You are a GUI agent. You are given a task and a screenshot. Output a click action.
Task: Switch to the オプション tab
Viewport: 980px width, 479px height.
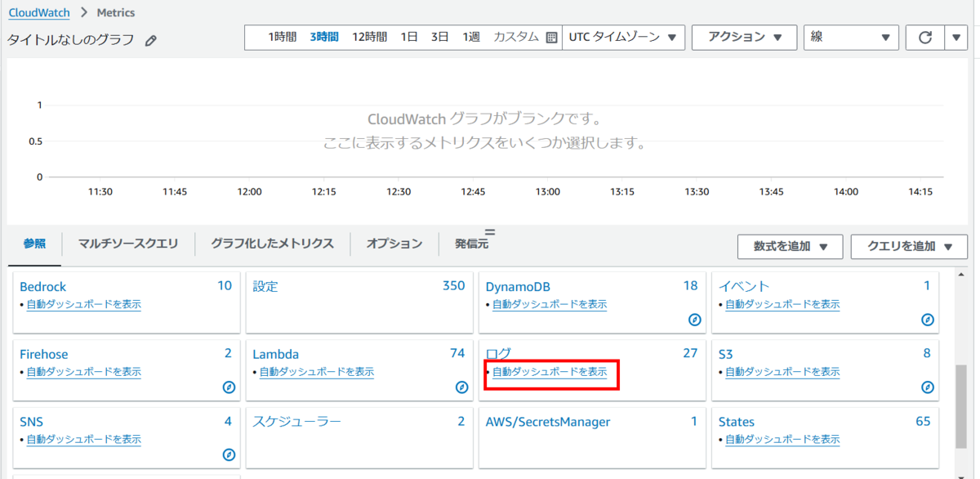394,244
